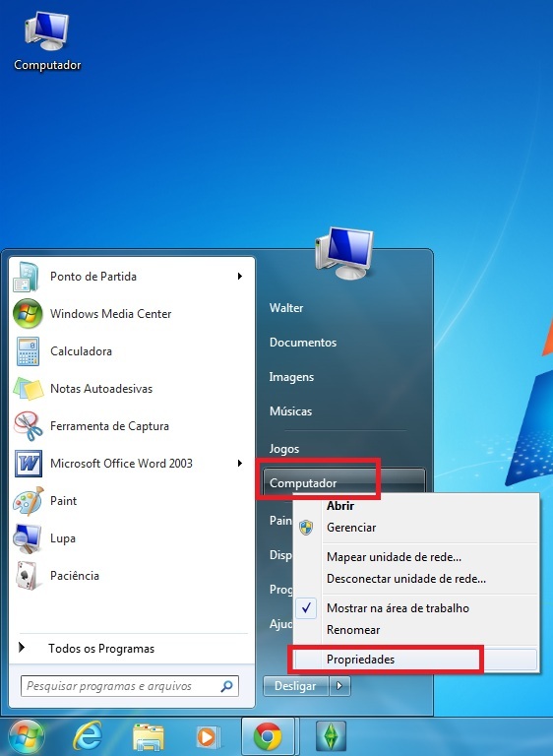
Task: Launch Windows Media Center icon
Action: click(28, 314)
